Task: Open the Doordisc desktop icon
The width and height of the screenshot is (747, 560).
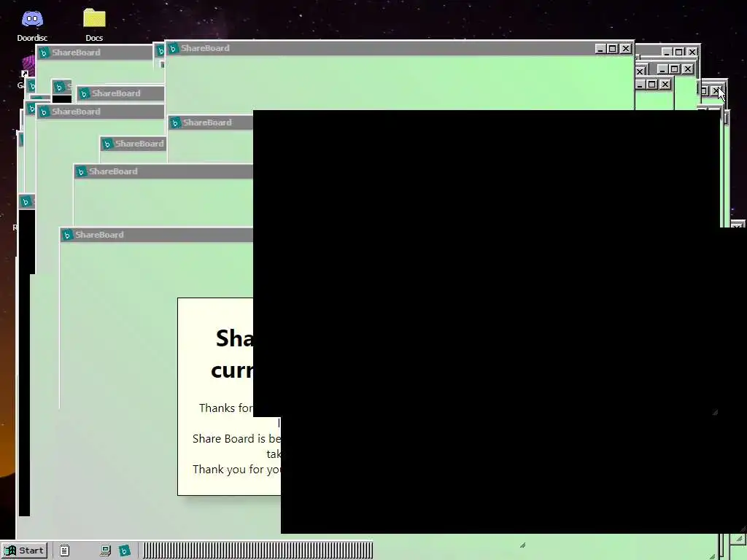Action: pyautogui.click(x=32, y=25)
